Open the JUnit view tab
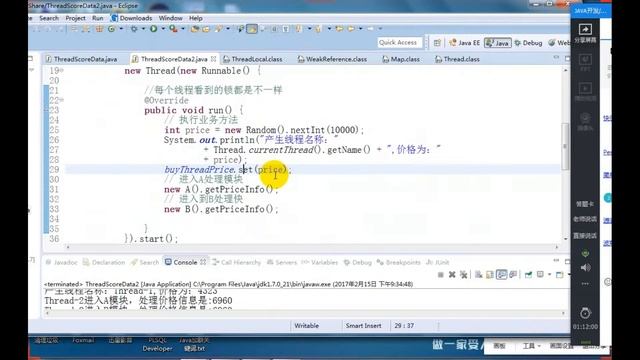 point(437,262)
